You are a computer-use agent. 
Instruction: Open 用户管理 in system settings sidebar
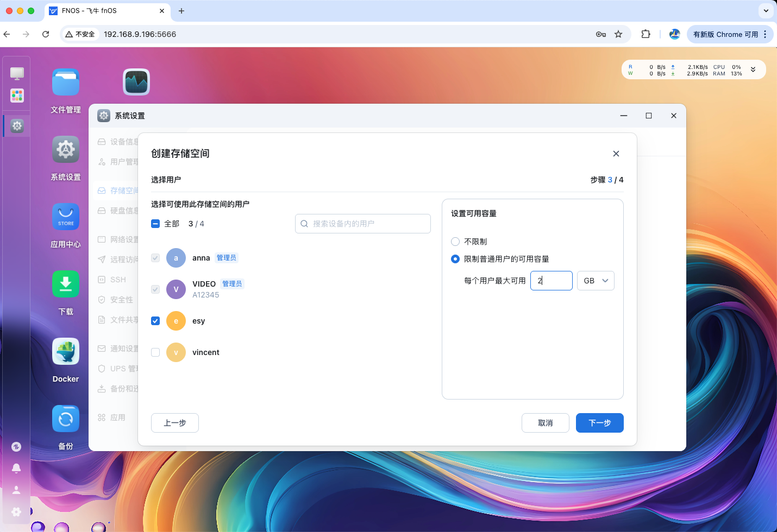coord(124,161)
